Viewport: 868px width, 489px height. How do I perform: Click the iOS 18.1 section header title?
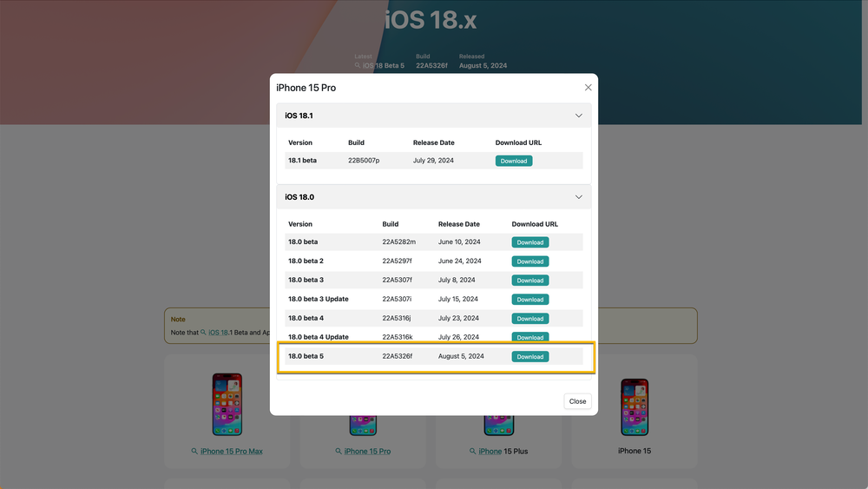pos(299,116)
